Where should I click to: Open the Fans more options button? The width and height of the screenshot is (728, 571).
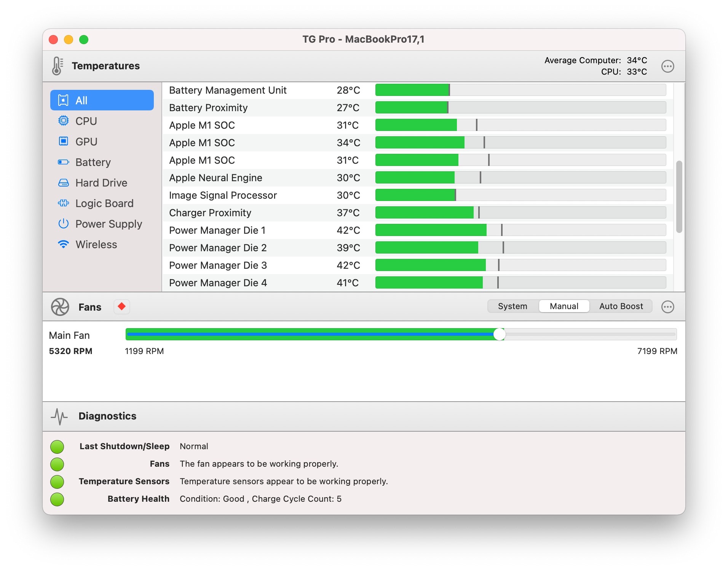667,307
